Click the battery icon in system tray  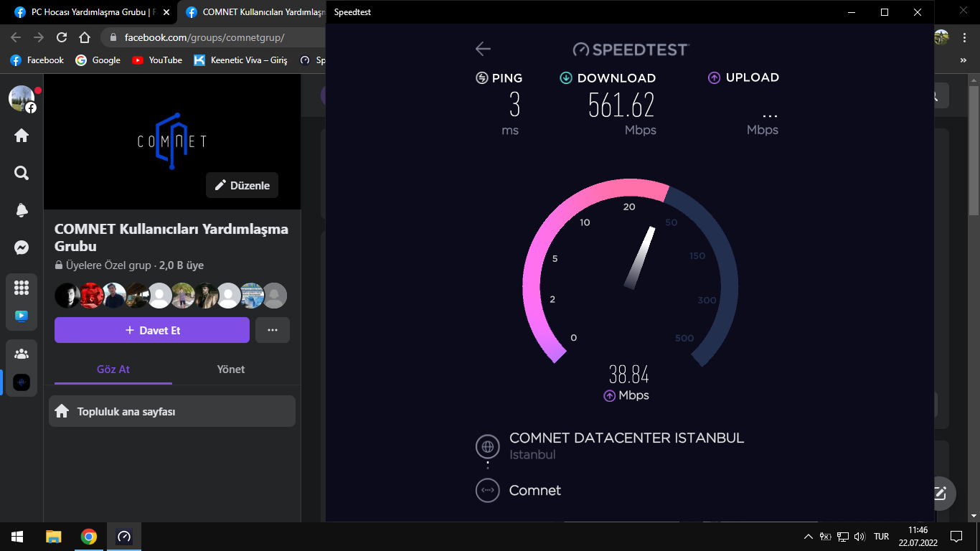click(826, 537)
